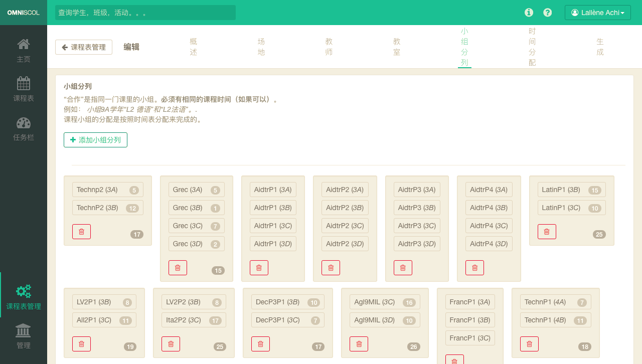The width and height of the screenshot is (642, 364).
Task: Click the 添加小组分列 button
Action: click(95, 140)
